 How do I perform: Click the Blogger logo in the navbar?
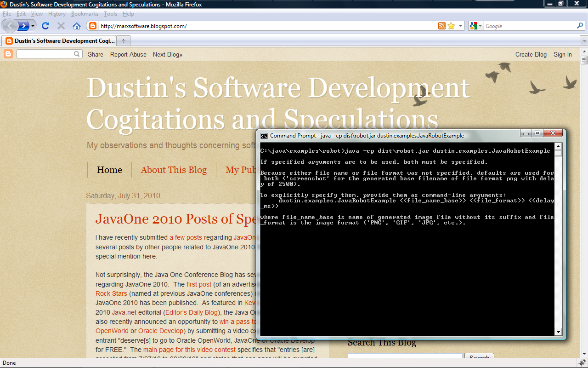[x=8, y=54]
